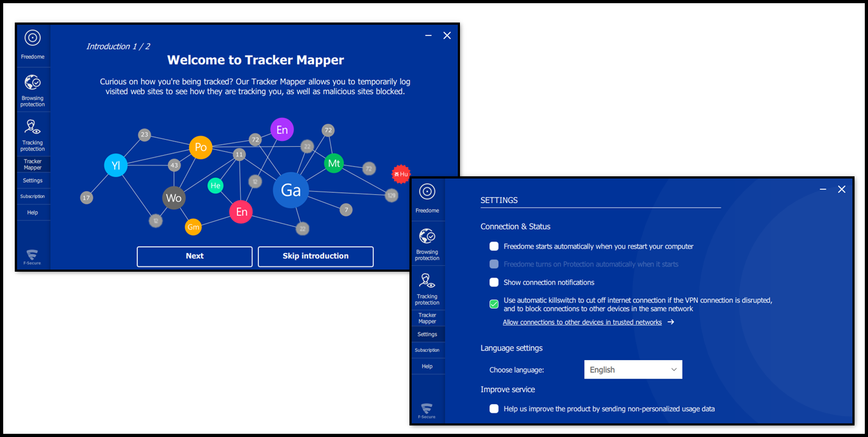Viewport: 868px width, 437px height.
Task: Toggle Freedome turns on Protection automatically checkbox
Action: click(x=494, y=264)
